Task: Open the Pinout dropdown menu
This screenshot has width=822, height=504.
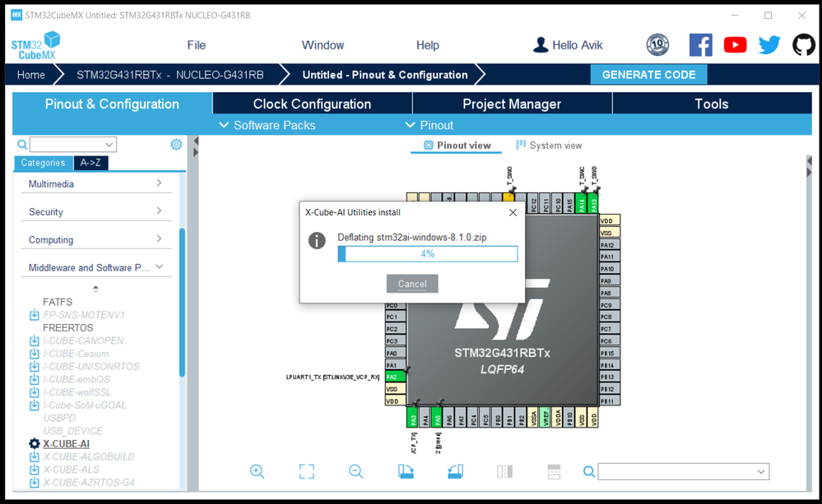Action: (x=430, y=125)
